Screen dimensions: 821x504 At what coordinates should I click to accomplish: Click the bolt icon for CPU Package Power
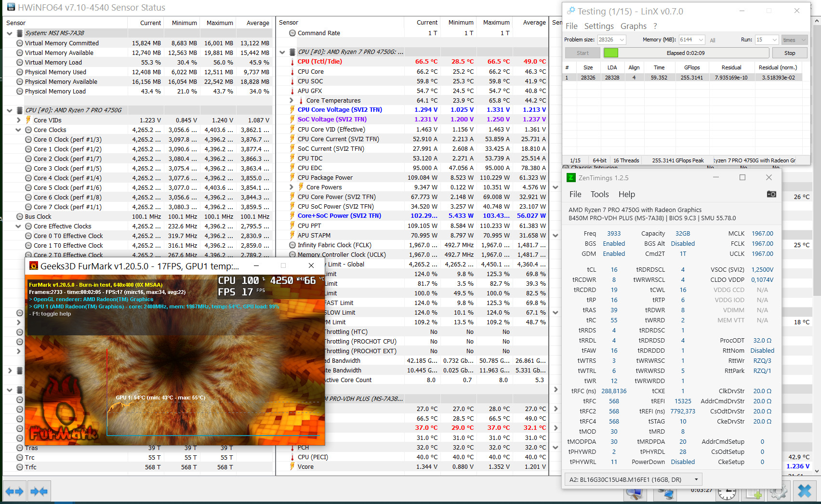click(292, 177)
